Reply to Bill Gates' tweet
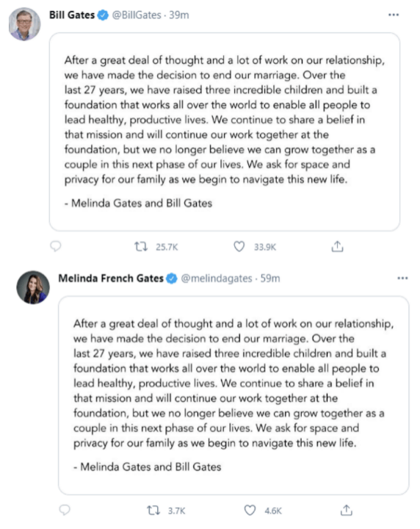This screenshot has width=420, height=529. click(56, 246)
